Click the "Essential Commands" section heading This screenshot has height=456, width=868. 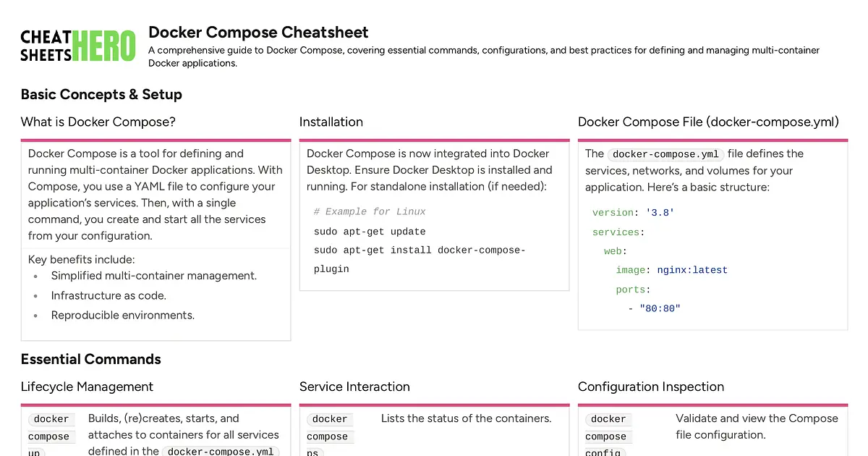90,359
